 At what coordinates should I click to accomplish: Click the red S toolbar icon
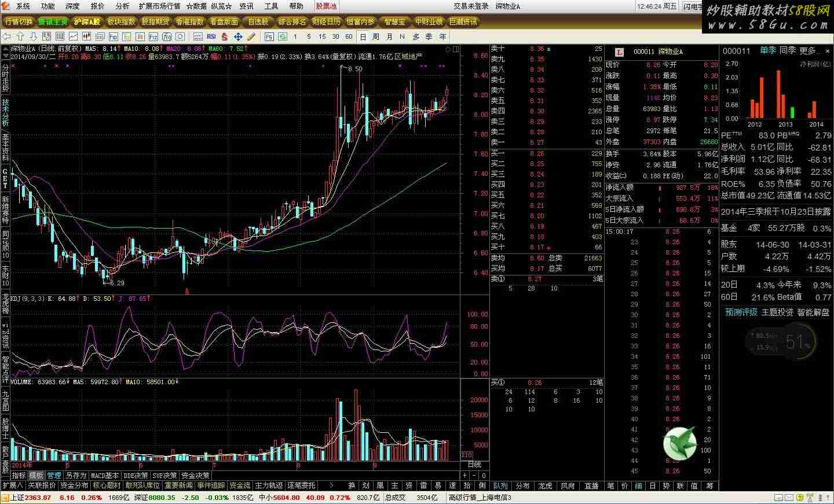(224, 36)
